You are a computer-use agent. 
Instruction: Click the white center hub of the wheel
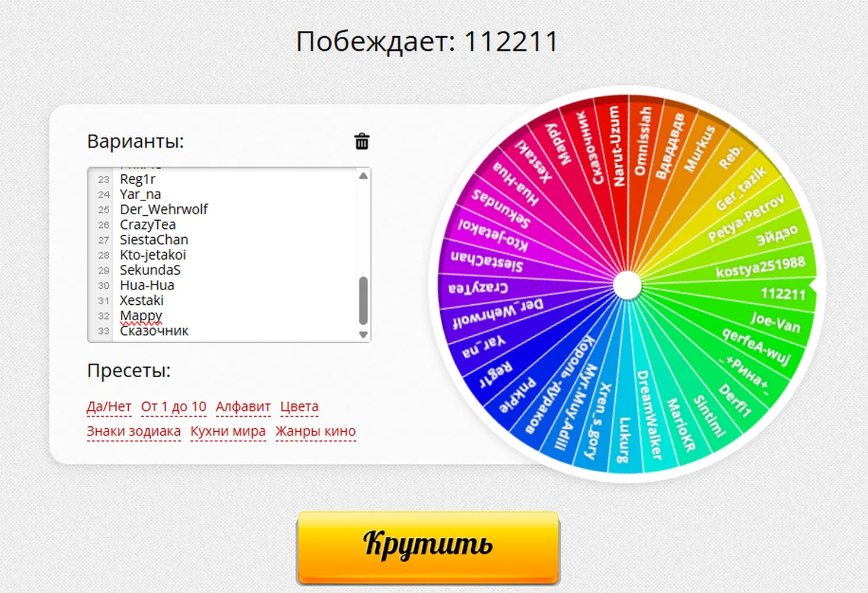(x=627, y=286)
